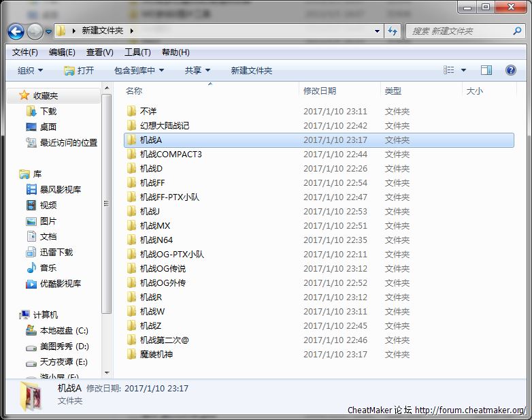
Task: Open 迅雷下载 in navigation pane
Action: (x=56, y=252)
